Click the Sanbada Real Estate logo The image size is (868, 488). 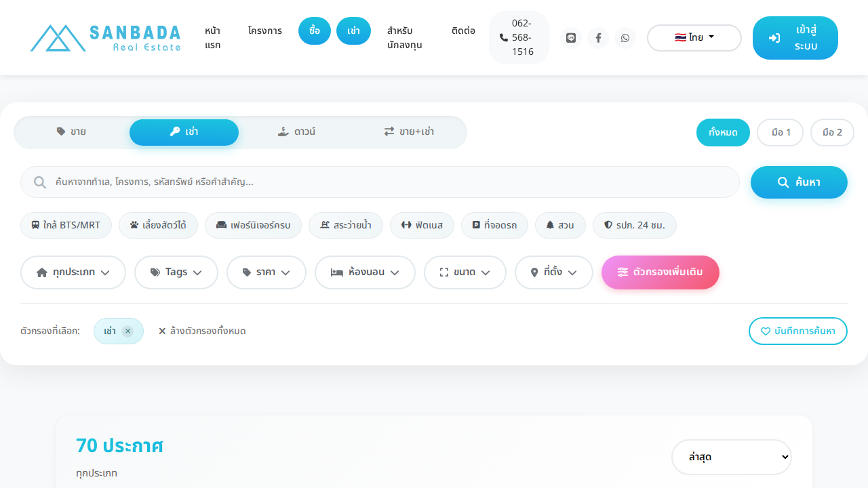tap(106, 38)
